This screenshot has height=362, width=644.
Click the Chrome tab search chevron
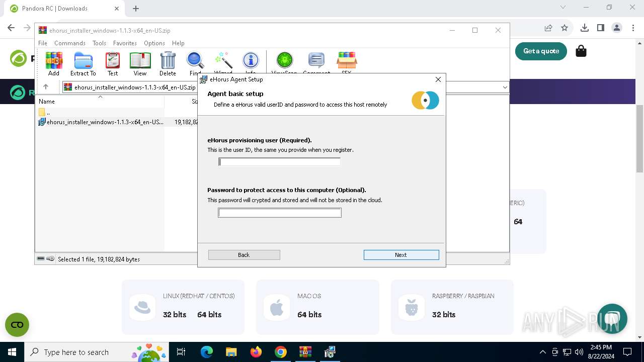(x=563, y=8)
